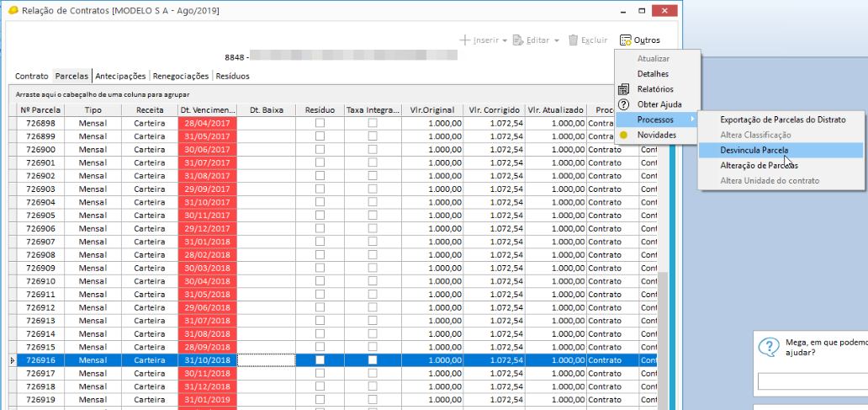
Task: Sort by Dt. Vencimento column header
Action: [207, 110]
